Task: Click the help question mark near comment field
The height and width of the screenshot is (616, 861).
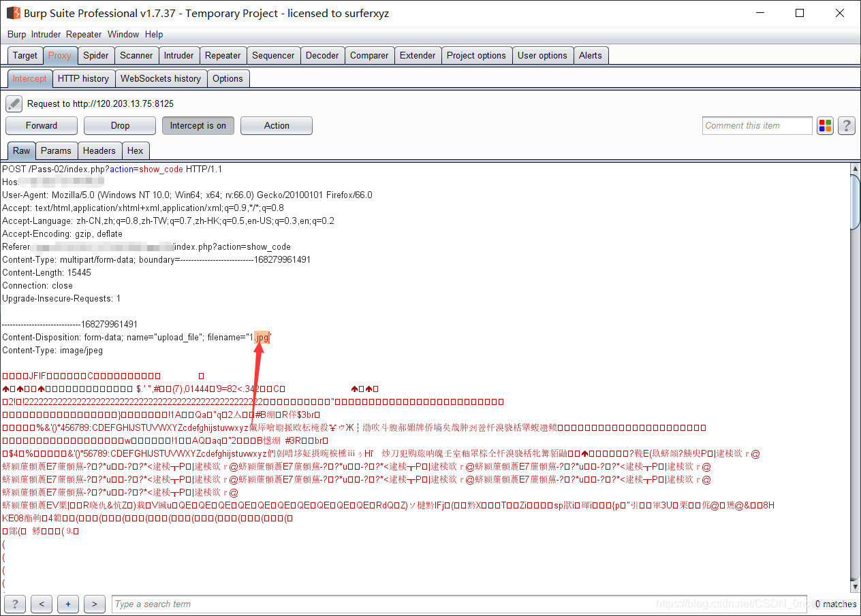Action: 847,126
